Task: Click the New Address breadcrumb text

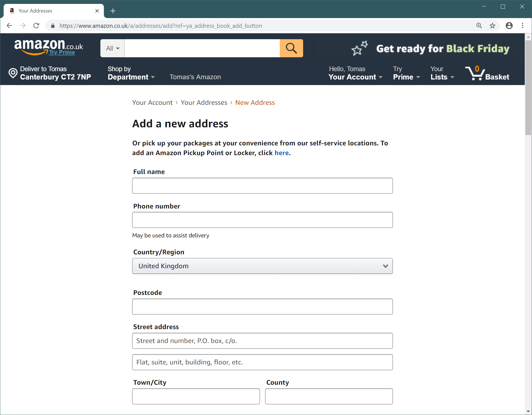Action: point(255,103)
